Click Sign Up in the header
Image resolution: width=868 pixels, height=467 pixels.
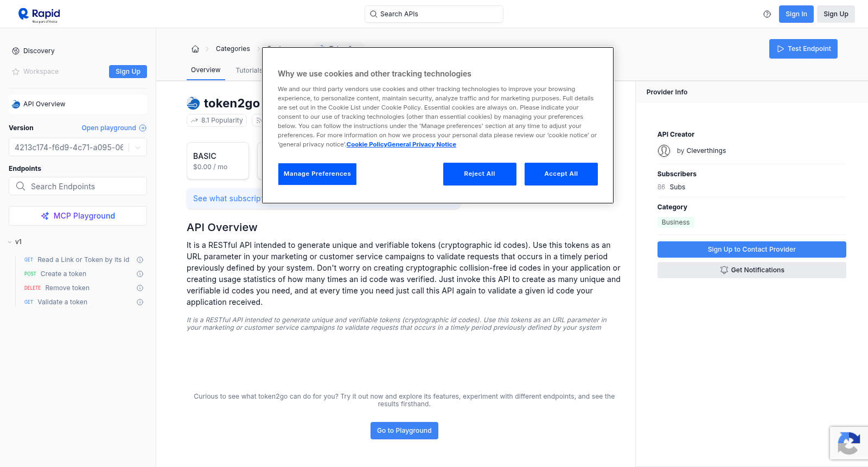836,14
